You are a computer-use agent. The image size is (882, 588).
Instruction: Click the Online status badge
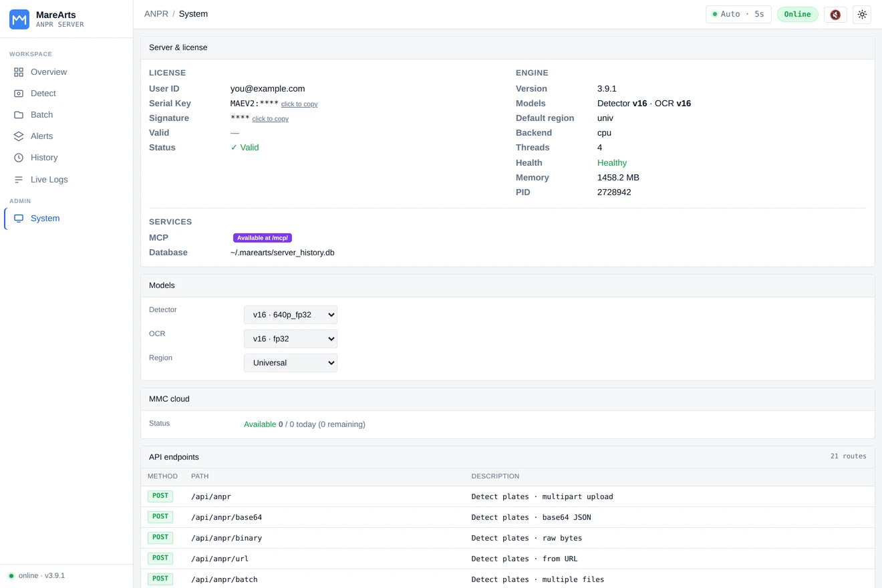pyautogui.click(x=797, y=14)
